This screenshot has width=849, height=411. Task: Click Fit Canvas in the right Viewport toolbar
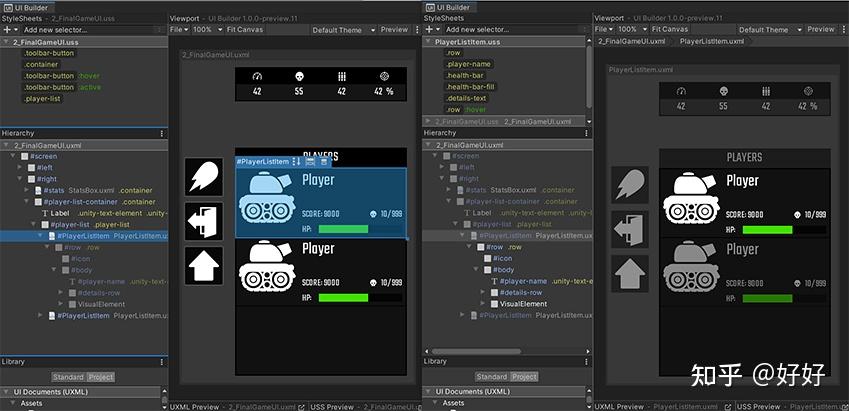click(670, 29)
